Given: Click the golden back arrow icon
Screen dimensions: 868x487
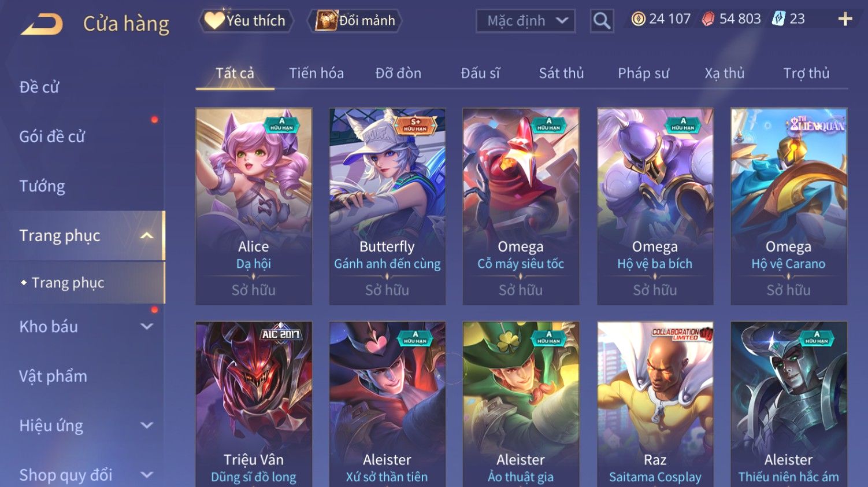Looking at the screenshot, I should tap(42, 24).
